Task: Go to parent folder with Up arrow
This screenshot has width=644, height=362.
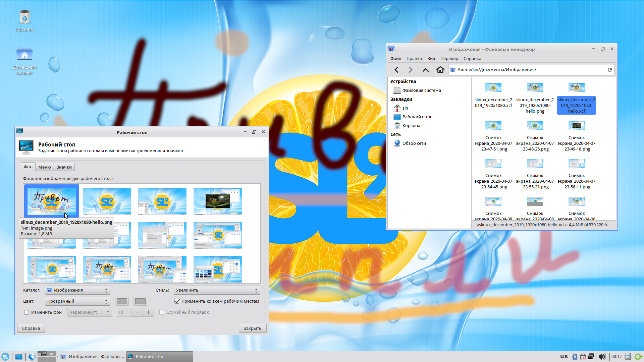Action: [x=425, y=70]
